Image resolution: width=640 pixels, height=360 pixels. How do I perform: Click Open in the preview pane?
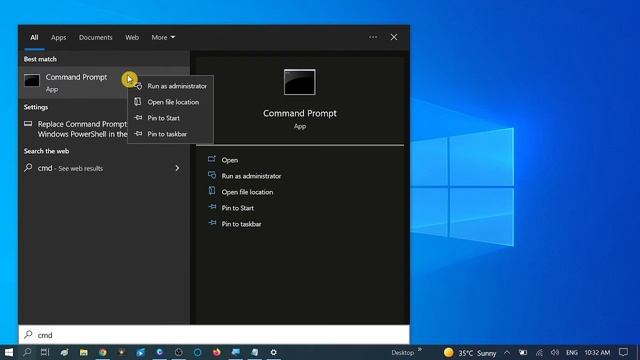click(230, 160)
